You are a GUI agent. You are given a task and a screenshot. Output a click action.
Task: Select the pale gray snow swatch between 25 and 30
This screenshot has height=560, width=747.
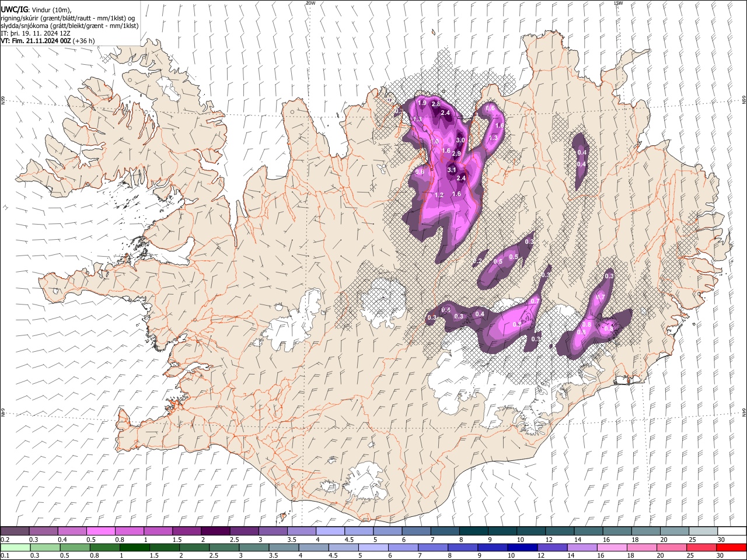702,531
